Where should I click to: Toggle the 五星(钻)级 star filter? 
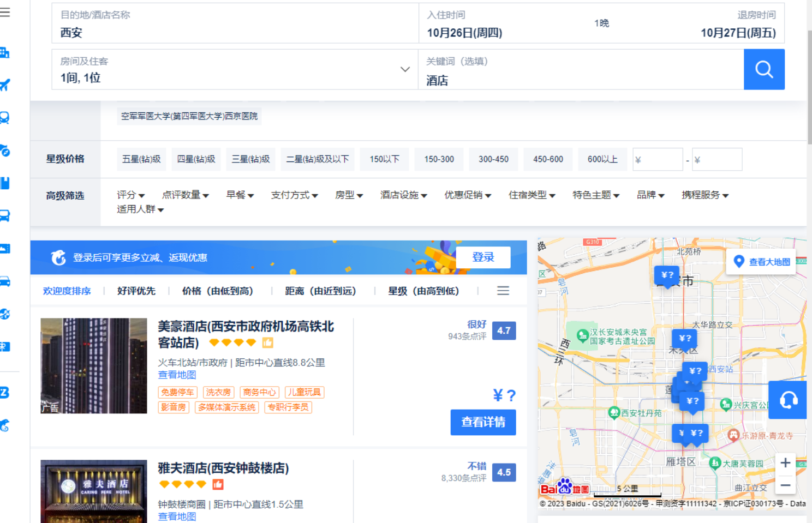click(141, 159)
